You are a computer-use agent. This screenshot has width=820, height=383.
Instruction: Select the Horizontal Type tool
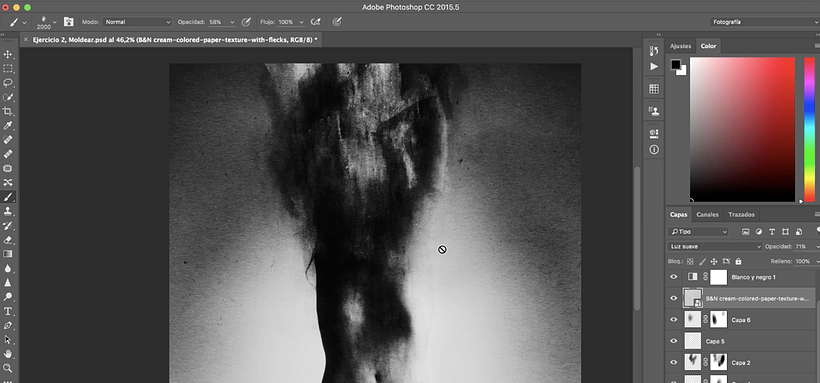[8, 311]
